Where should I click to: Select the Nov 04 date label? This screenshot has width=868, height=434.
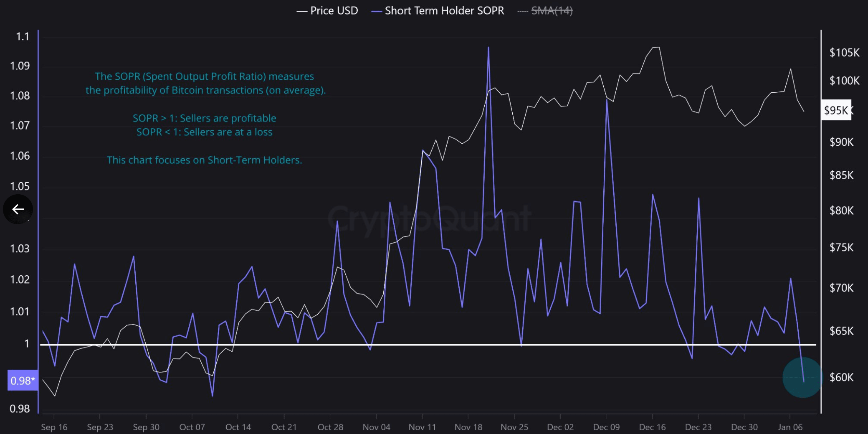(x=376, y=427)
